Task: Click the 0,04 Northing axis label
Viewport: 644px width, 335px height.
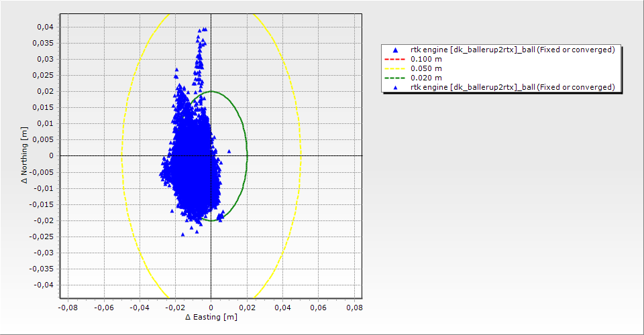Action: [x=45, y=27]
